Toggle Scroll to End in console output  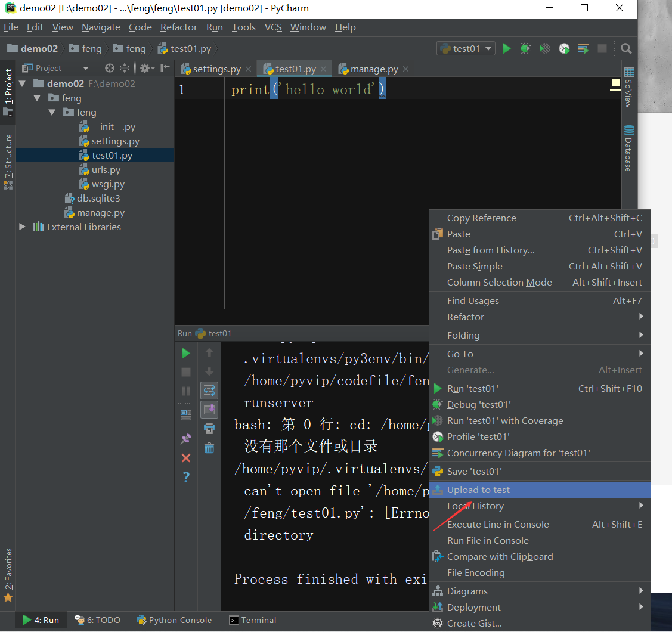click(209, 410)
